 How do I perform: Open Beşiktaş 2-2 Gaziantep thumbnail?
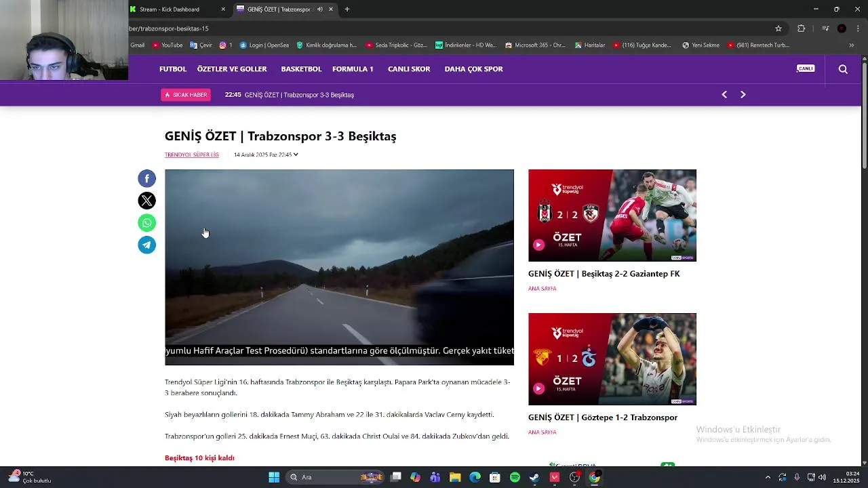point(612,216)
